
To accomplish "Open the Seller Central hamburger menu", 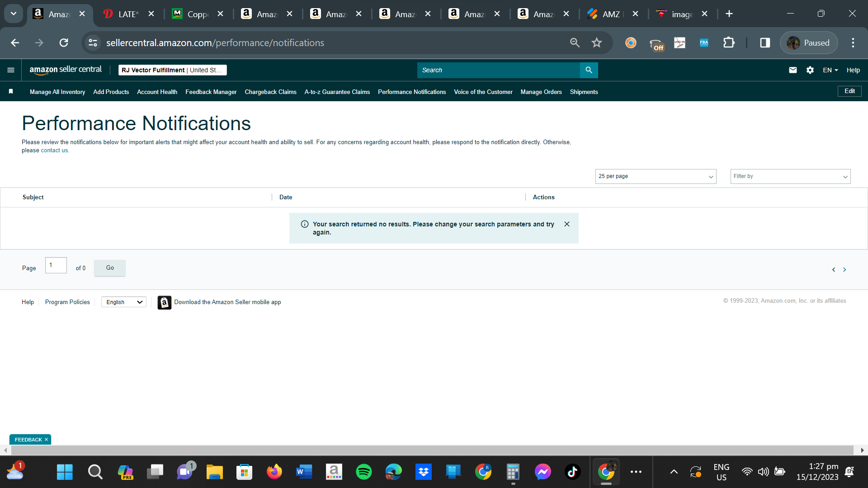I will 11,70.
